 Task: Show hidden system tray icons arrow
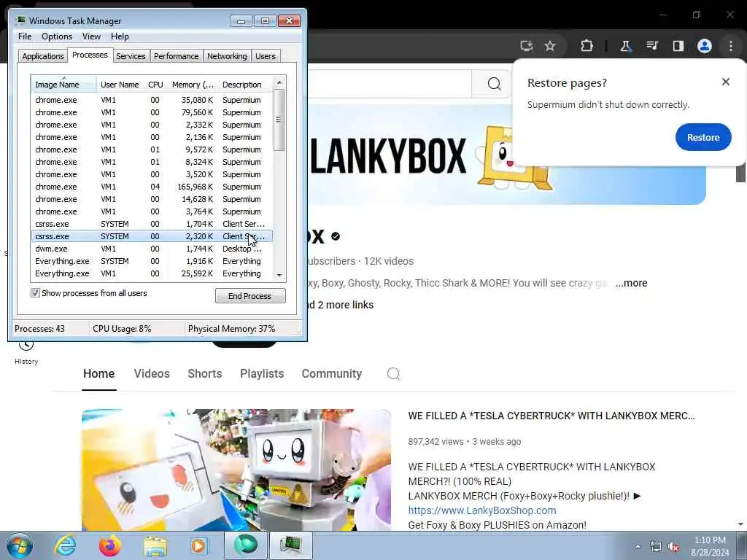tap(638, 546)
